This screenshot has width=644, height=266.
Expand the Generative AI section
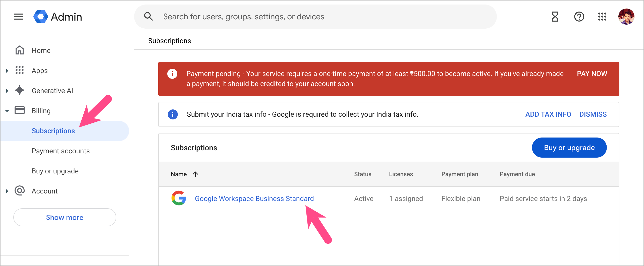point(7,91)
